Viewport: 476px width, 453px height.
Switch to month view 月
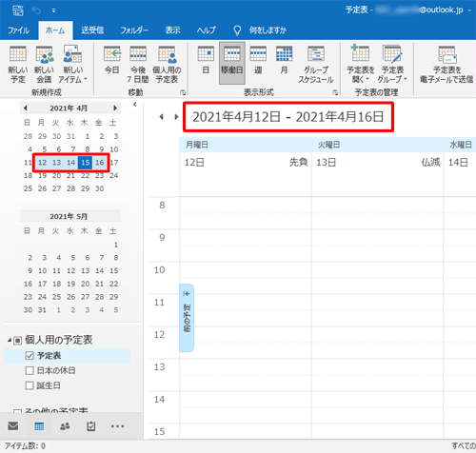pyautogui.click(x=284, y=61)
